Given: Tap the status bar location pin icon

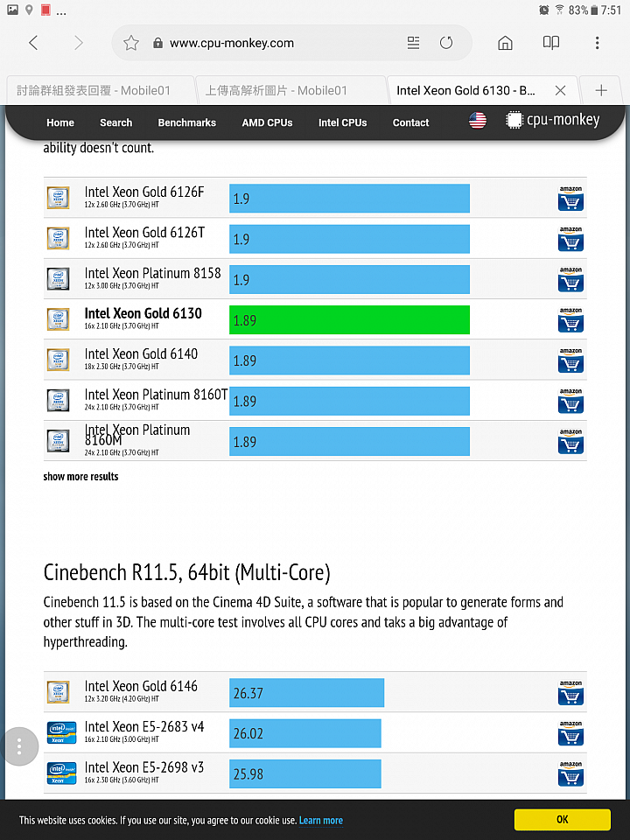Looking at the screenshot, I should pos(29,10).
